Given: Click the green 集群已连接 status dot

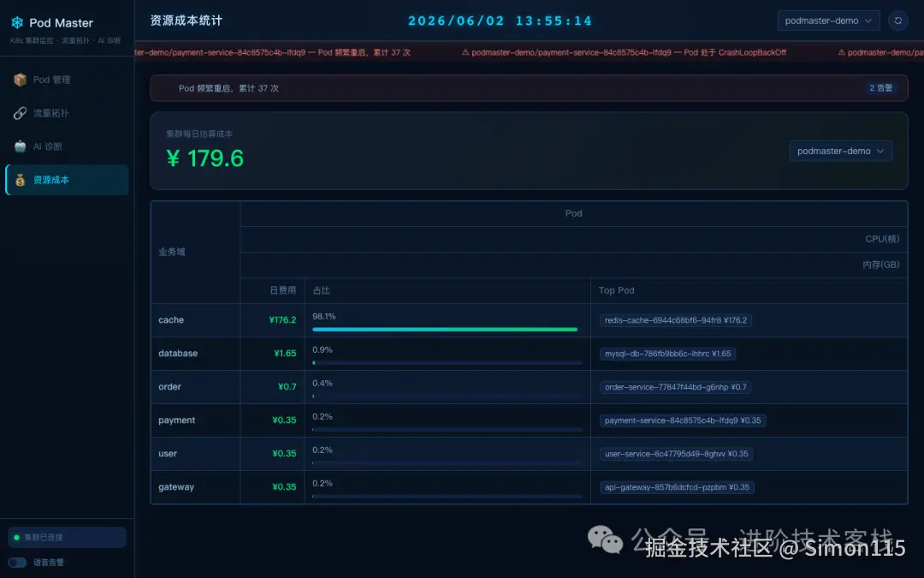Looking at the screenshot, I should [16, 537].
